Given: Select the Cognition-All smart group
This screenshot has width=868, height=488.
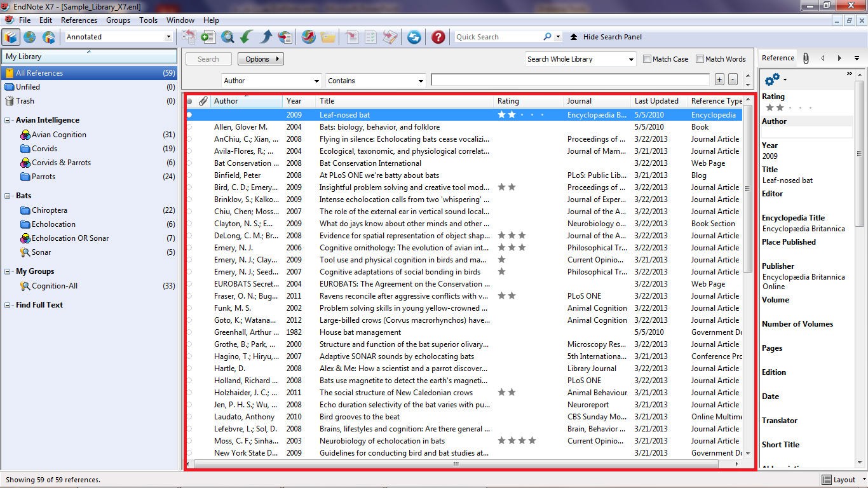Looking at the screenshot, I should click(x=55, y=286).
